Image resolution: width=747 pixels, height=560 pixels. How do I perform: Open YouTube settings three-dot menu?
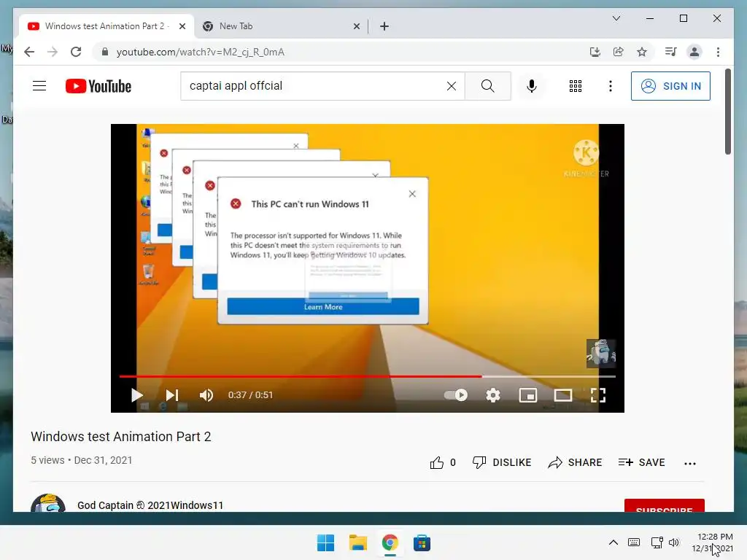611,86
